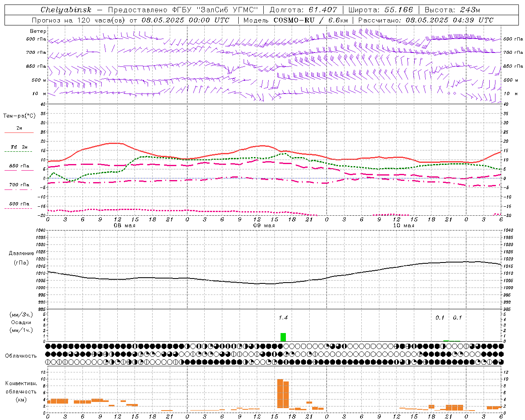Click the Td 2м legend entry
The height and width of the screenshot is (420, 525).
pos(19,147)
